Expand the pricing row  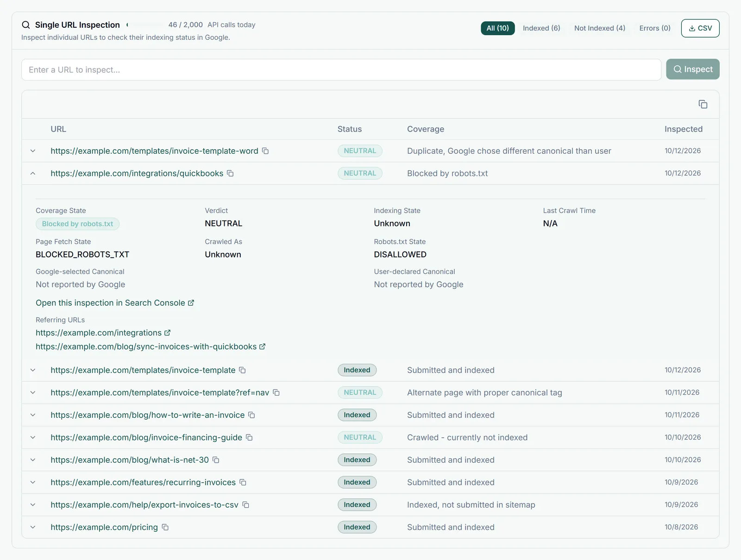[x=33, y=527]
